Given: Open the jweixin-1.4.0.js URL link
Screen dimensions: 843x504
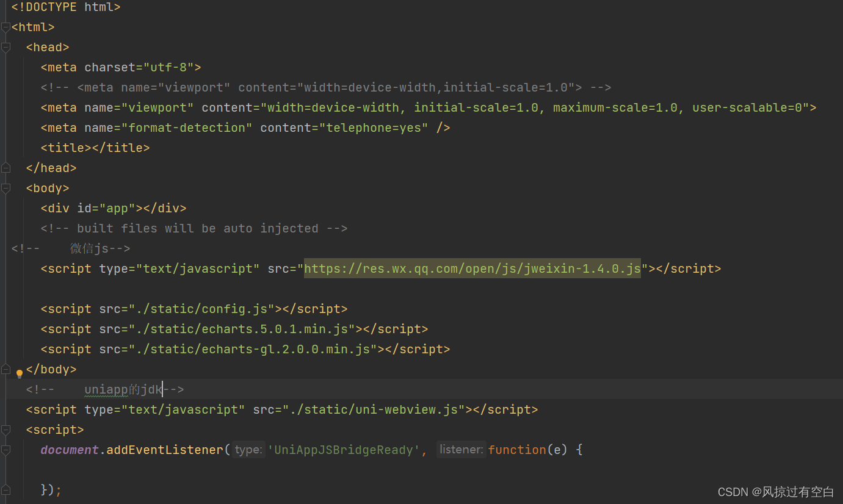Looking at the screenshot, I should point(472,268).
